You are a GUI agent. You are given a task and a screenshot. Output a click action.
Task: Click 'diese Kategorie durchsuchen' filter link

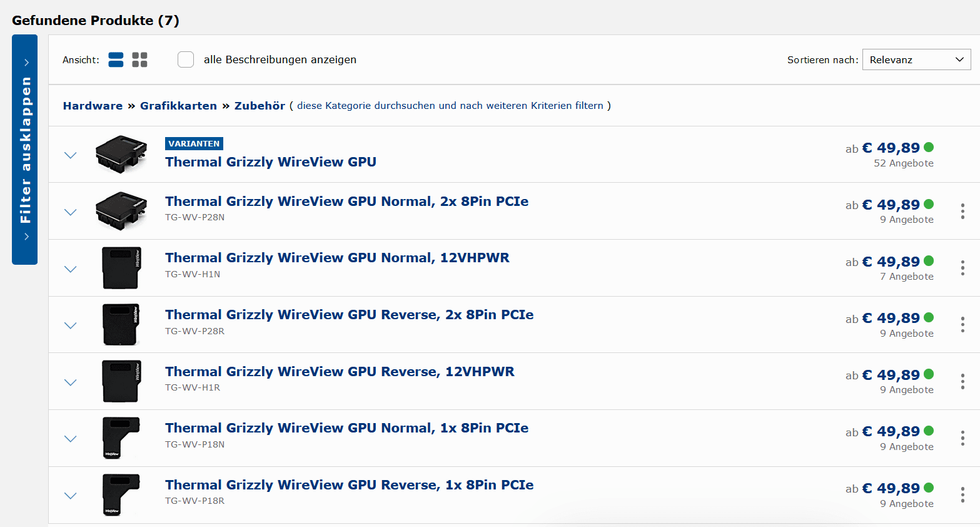coord(450,106)
